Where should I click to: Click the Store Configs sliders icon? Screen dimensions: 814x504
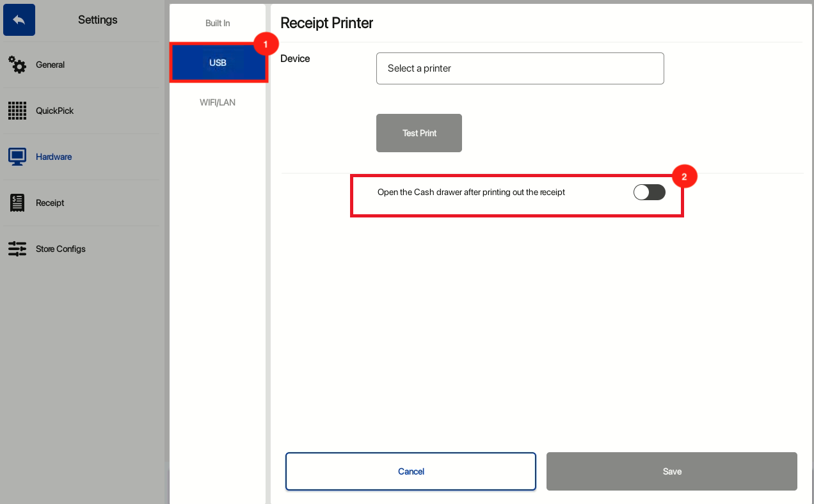tap(17, 249)
